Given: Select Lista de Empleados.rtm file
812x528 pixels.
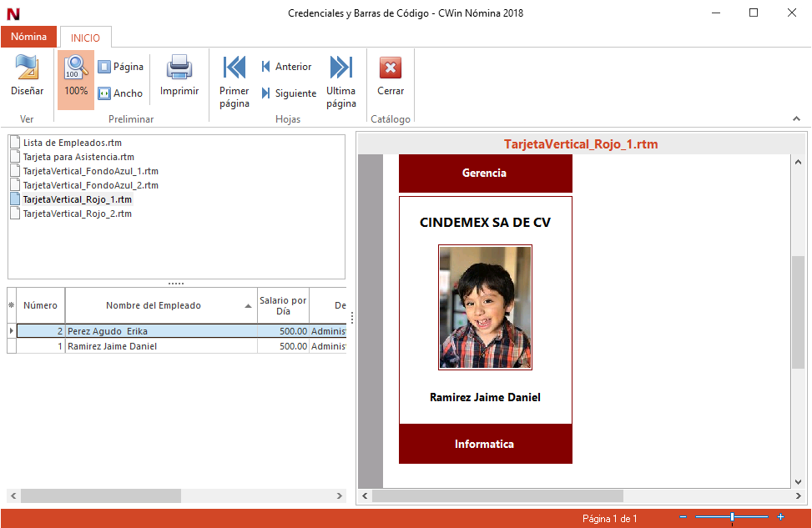Looking at the screenshot, I should tap(73, 143).
